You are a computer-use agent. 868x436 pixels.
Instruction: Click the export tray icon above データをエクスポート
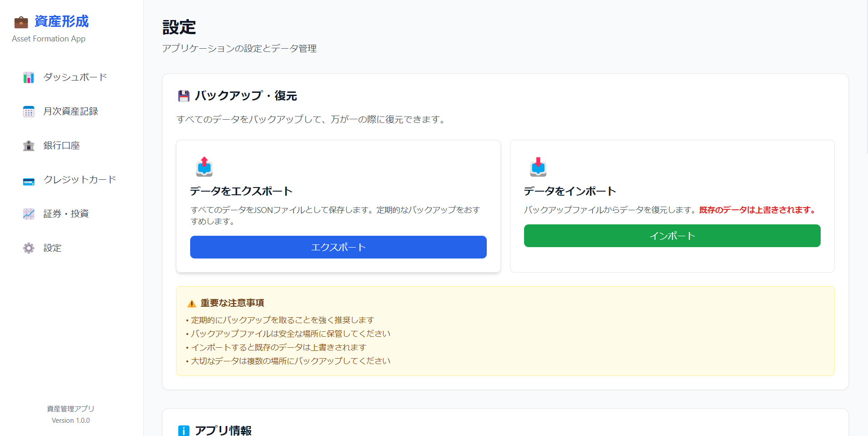click(x=204, y=167)
